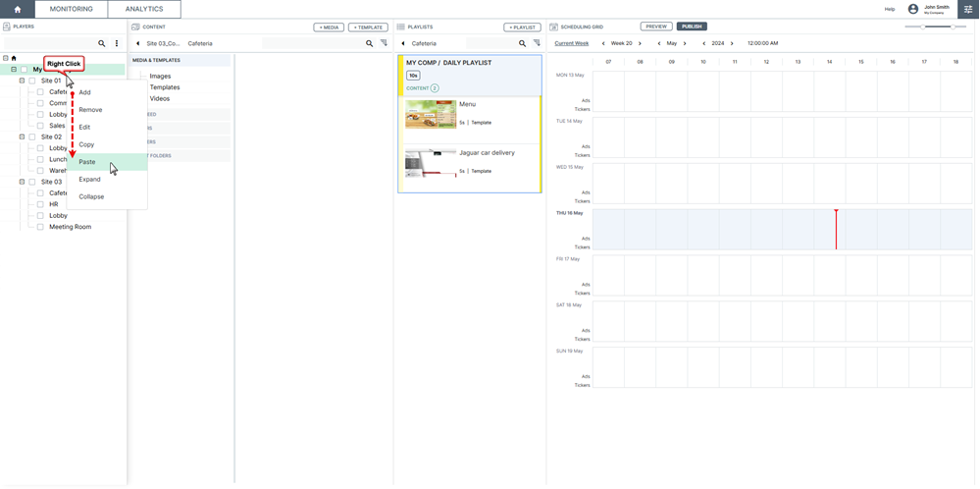Click the + Media button
Screen dimensions: 980x489
click(330, 27)
